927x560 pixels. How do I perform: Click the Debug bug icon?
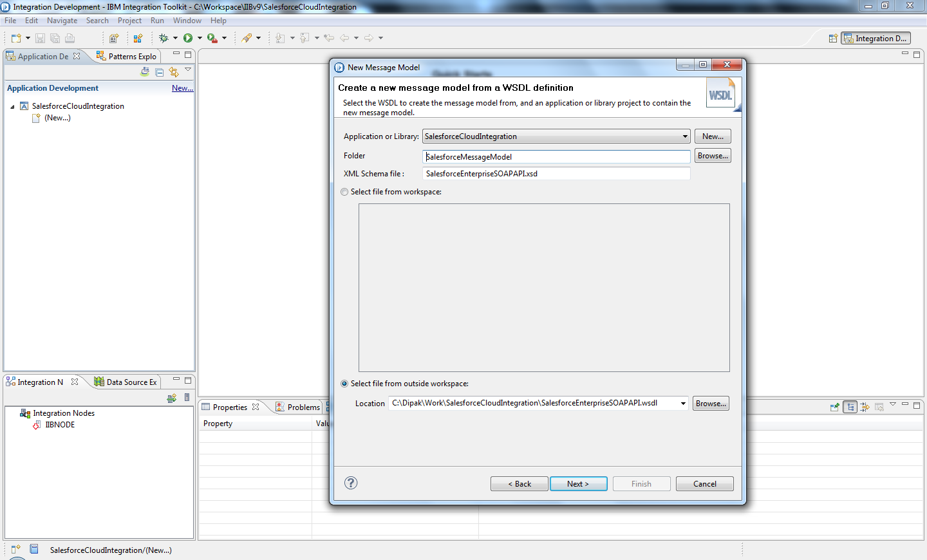click(164, 38)
